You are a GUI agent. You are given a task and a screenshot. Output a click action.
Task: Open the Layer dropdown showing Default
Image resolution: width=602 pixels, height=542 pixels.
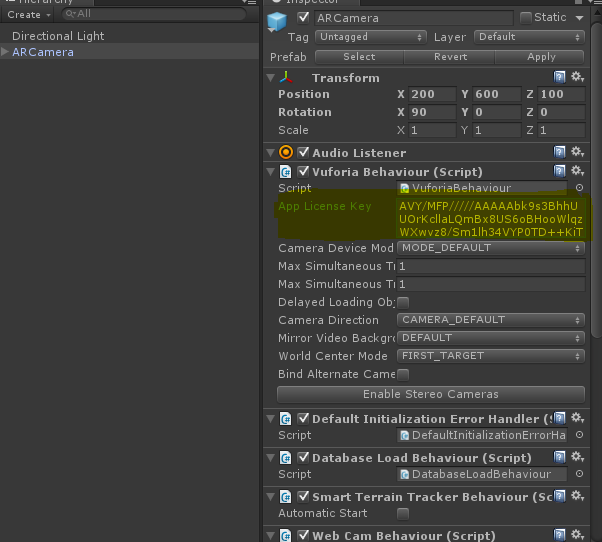click(x=529, y=37)
